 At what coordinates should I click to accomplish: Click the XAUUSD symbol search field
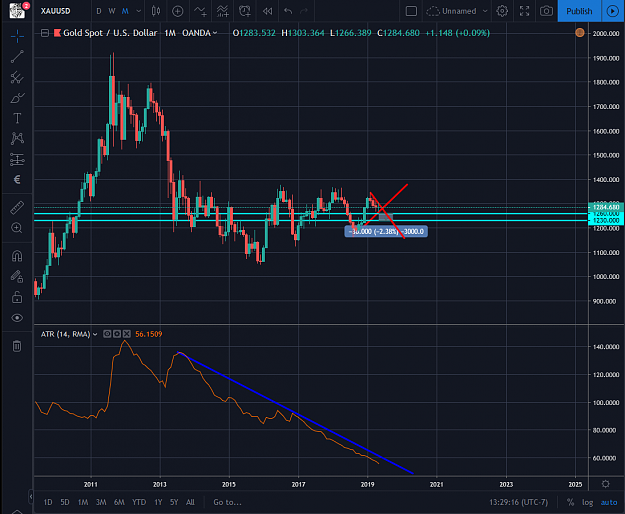[56, 11]
